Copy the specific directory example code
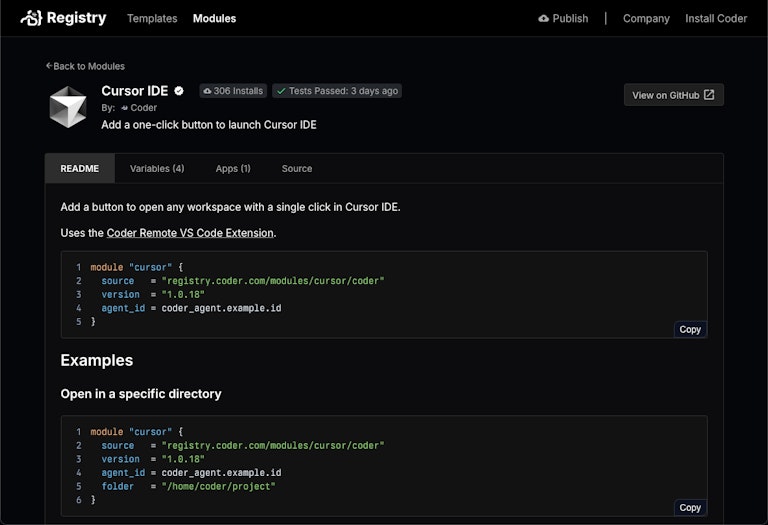 (690, 508)
